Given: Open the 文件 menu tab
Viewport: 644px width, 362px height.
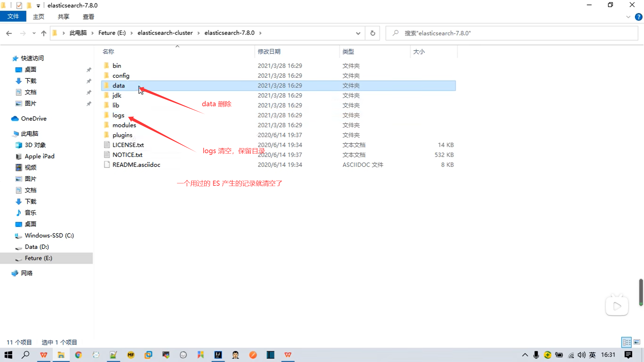Looking at the screenshot, I should 13,16.
